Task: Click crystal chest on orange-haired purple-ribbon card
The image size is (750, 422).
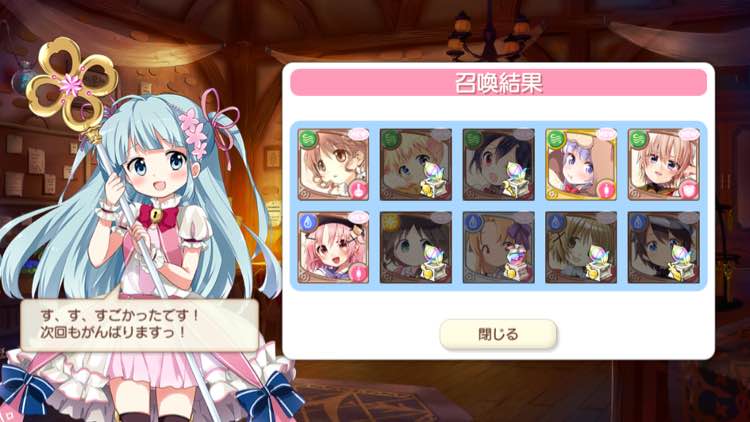Action: coord(517,263)
